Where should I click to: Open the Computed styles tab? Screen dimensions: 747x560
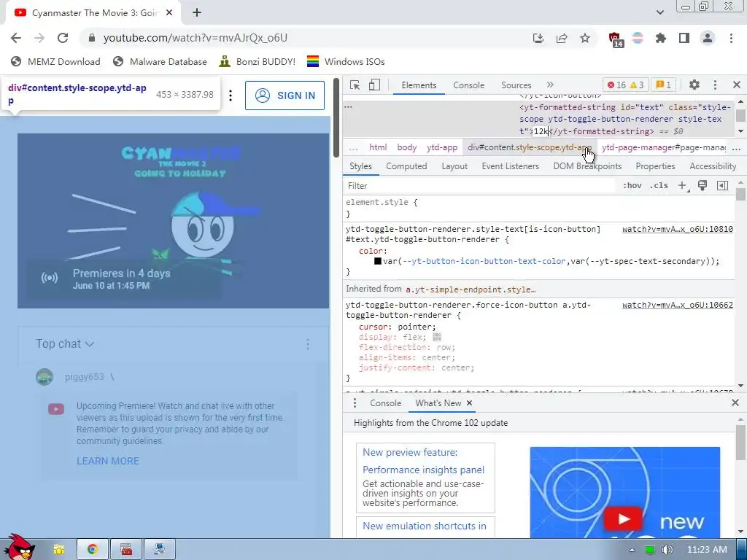tap(406, 166)
